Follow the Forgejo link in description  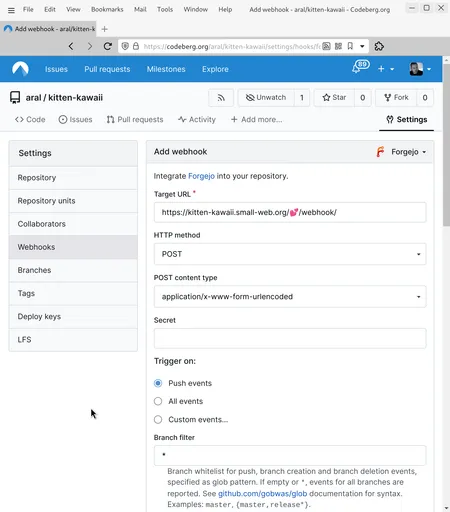201,176
